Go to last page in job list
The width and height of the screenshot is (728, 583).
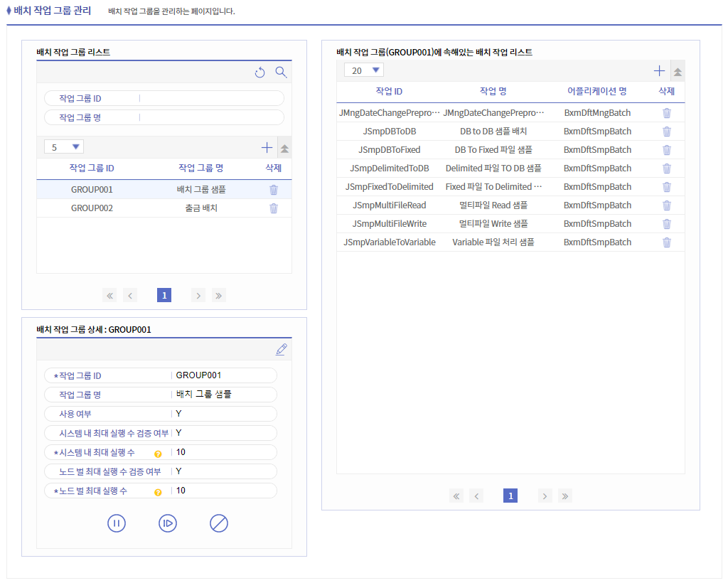565,496
